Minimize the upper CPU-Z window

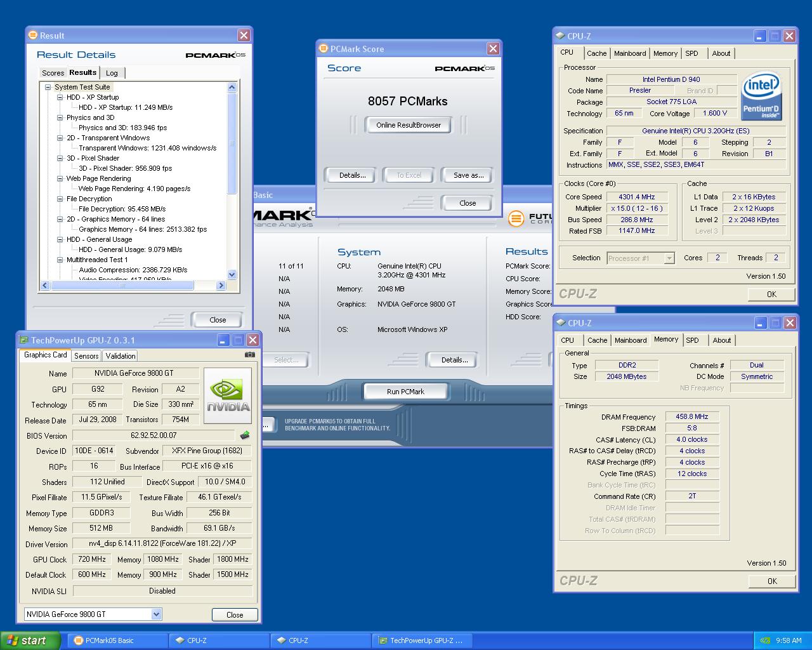tap(760, 36)
